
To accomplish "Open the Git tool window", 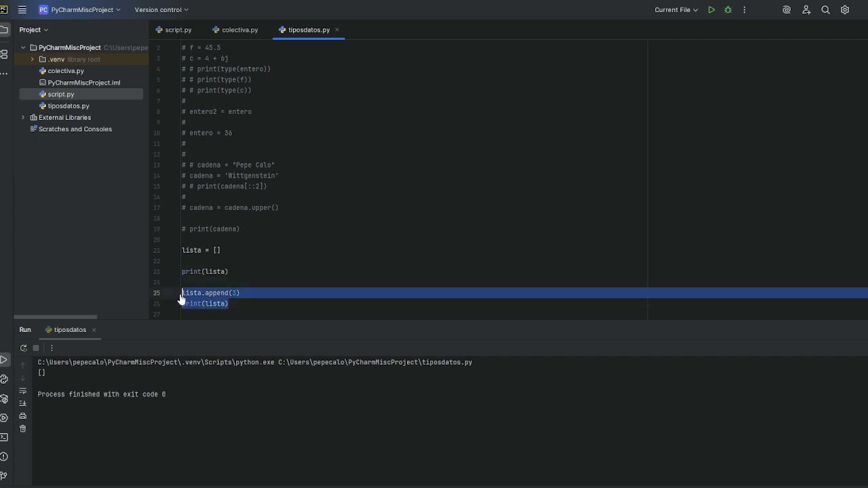I will 4,476.
